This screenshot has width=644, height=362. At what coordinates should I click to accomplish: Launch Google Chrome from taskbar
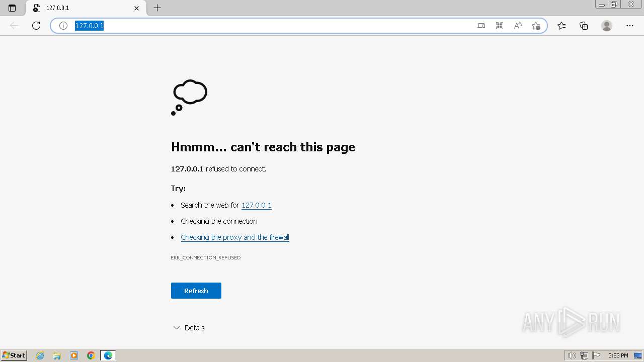tap(91, 355)
